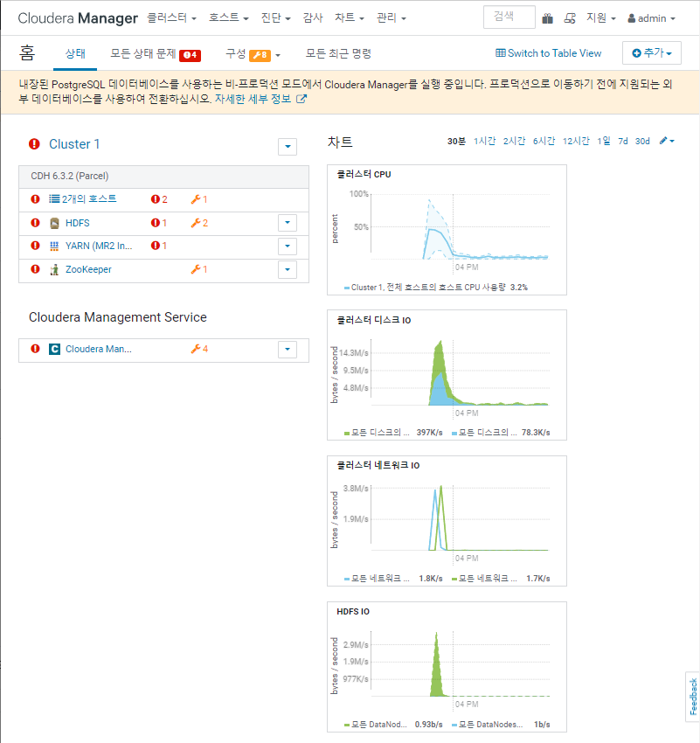The width and height of the screenshot is (700, 743).
Task: Select the 30d time range
Action: click(642, 142)
